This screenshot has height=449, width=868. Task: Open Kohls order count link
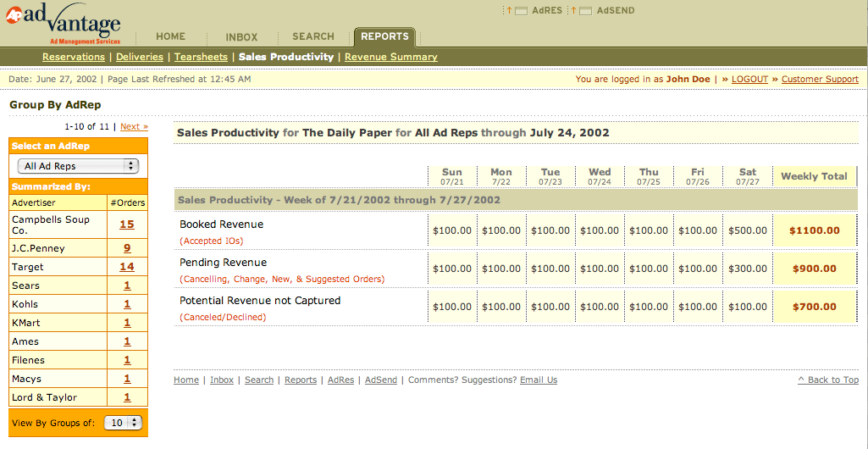tap(127, 304)
